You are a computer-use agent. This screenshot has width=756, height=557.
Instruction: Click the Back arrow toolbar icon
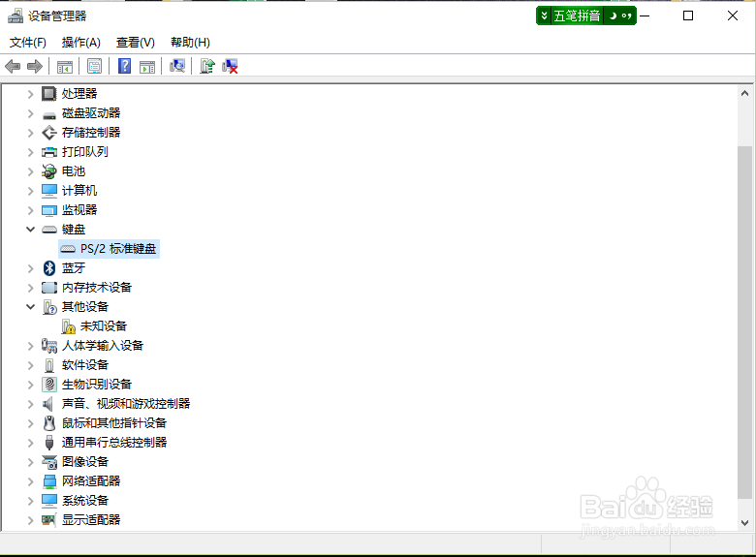click(13, 66)
